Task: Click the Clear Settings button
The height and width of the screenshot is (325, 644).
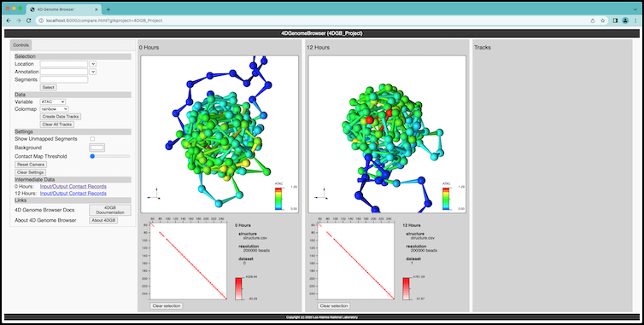Action: click(31, 172)
